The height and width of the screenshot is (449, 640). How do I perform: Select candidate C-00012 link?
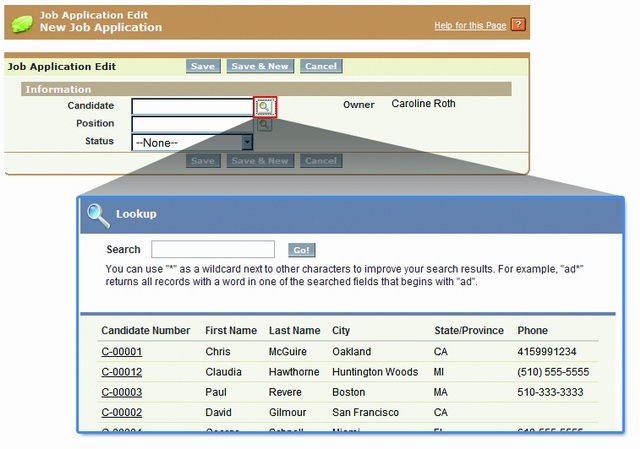tap(122, 372)
